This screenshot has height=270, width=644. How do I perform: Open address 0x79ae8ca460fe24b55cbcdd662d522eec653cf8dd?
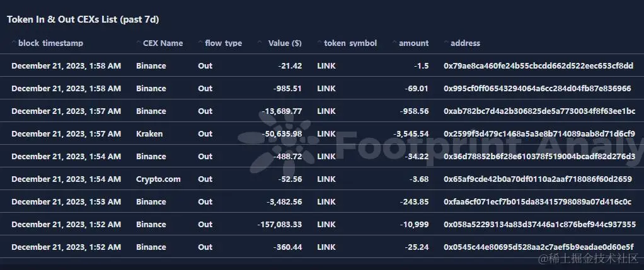(538, 65)
